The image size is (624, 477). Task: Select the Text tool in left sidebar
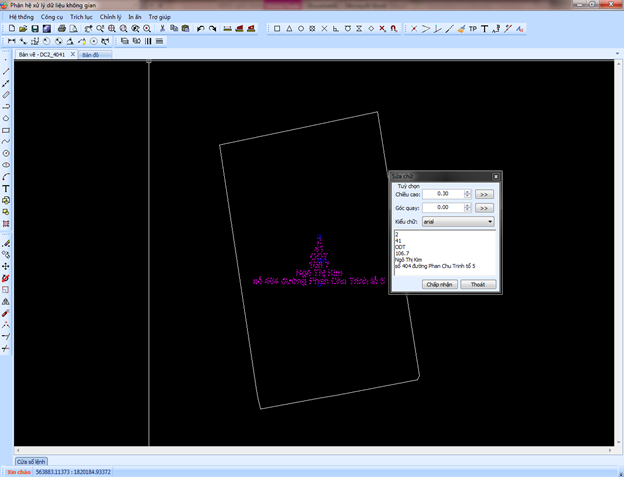[x=6, y=188]
